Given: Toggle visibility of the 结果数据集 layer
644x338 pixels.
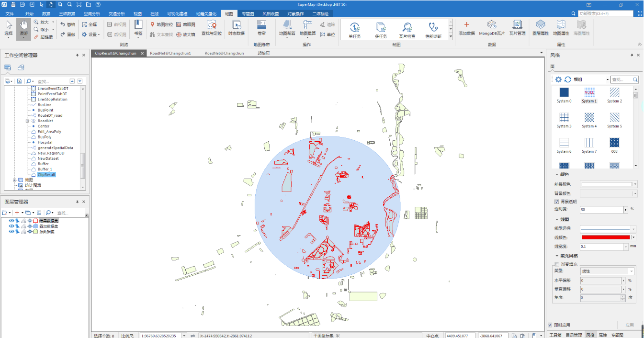Looking at the screenshot, I should pyautogui.click(x=11, y=221).
